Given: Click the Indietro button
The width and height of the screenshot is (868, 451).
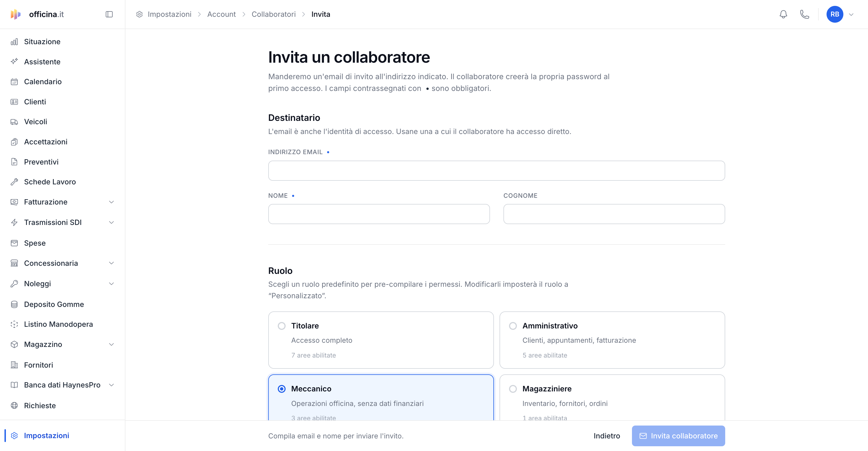Looking at the screenshot, I should pyautogui.click(x=606, y=436).
